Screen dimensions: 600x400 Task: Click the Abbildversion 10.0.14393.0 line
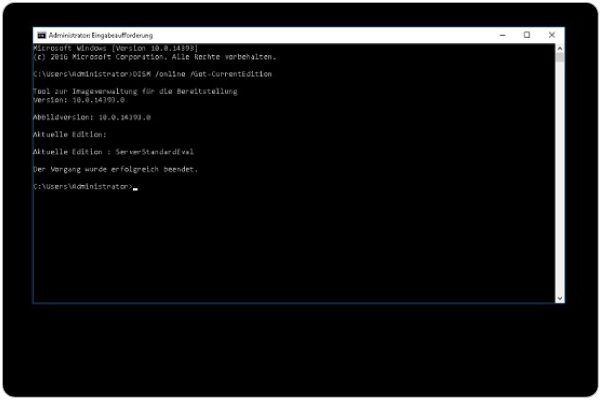[92, 117]
